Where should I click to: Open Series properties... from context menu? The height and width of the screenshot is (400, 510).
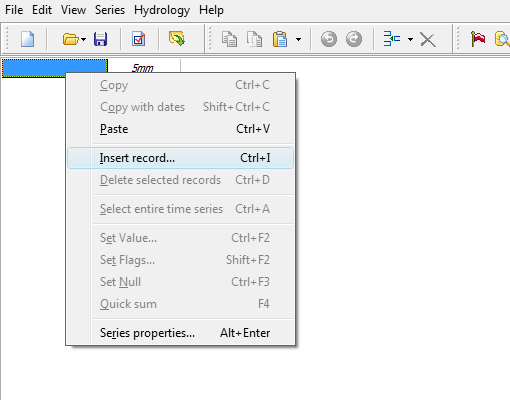pos(181,333)
